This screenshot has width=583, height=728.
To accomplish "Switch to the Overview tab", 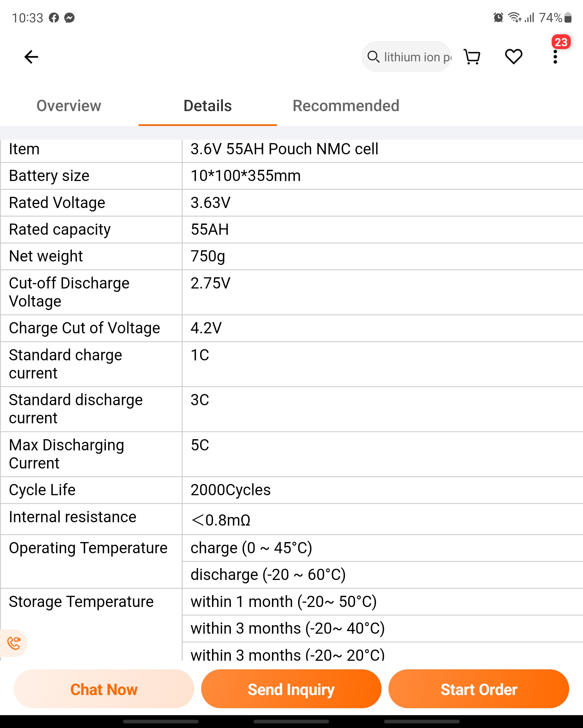I will [x=69, y=106].
